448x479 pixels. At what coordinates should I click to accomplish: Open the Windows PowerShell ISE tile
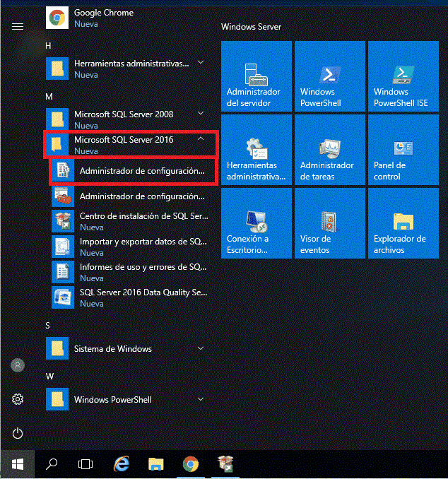point(403,76)
